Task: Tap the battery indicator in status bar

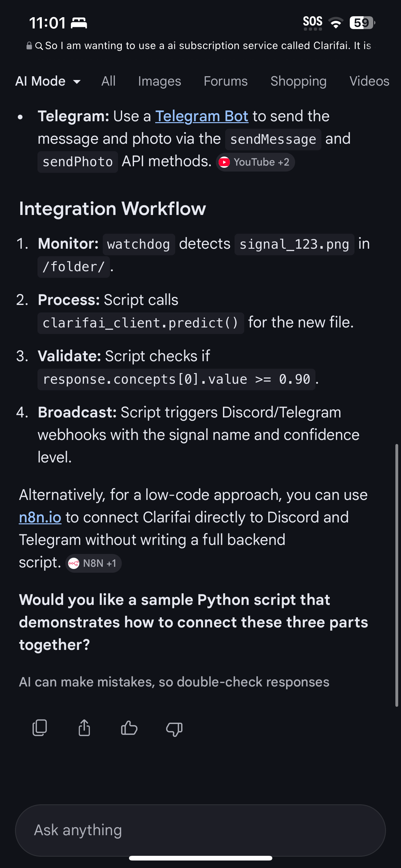Action: 362,23
